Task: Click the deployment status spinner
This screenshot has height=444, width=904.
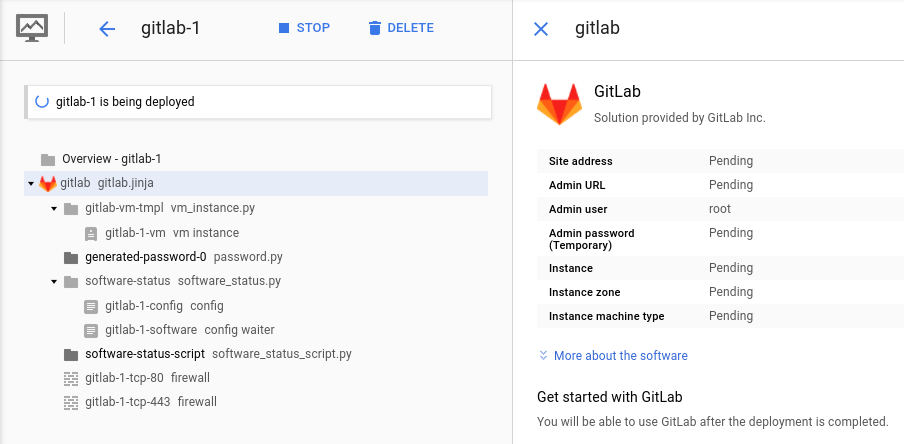Action: tap(42, 101)
